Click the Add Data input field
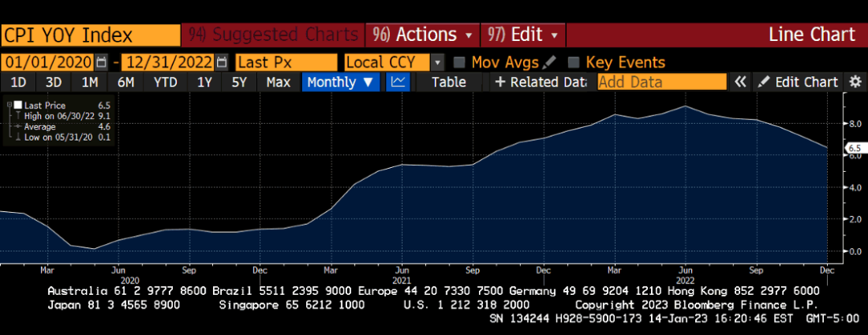868x335 pixels. (x=661, y=82)
